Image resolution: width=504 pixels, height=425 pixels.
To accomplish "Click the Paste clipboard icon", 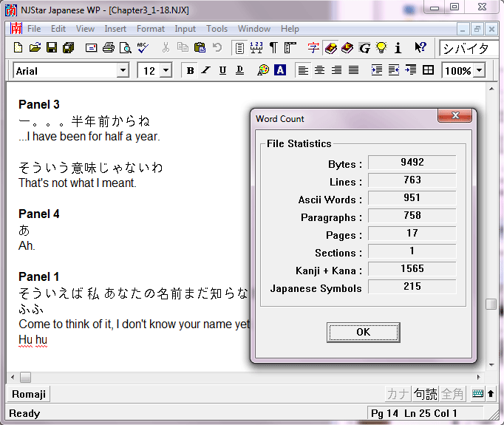I will coord(200,48).
